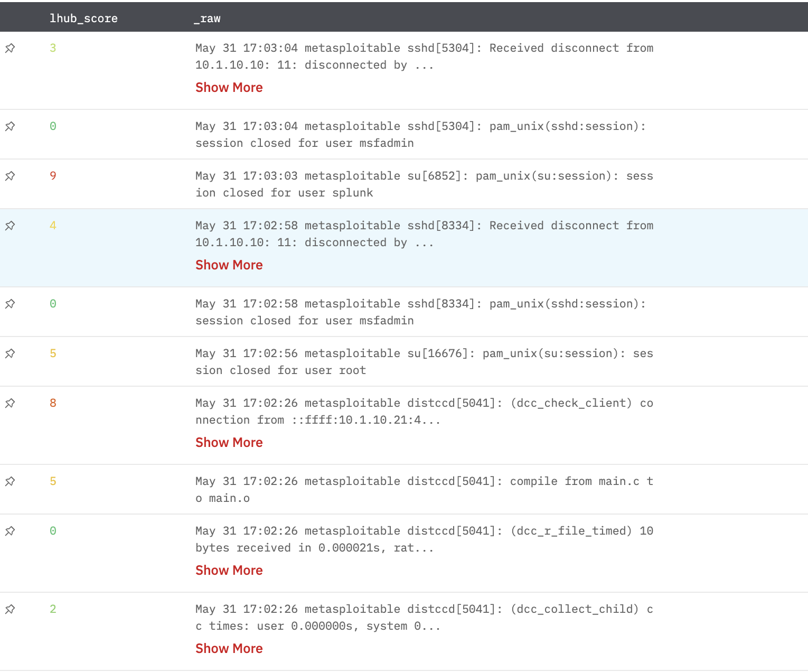Click the sshd[8334] pam_unix session closed text
The height and width of the screenshot is (672, 808).
(420, 312)
